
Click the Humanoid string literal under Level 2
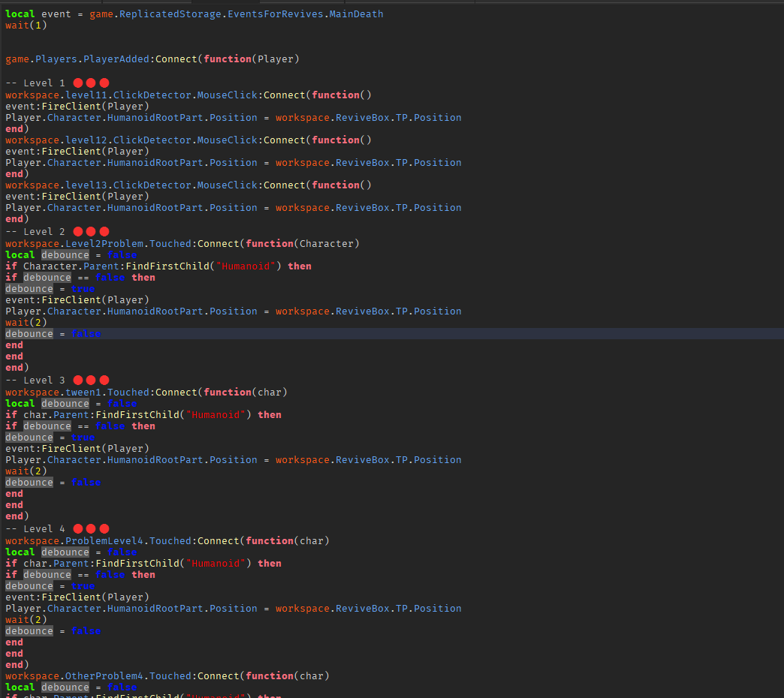coord(246,266)
